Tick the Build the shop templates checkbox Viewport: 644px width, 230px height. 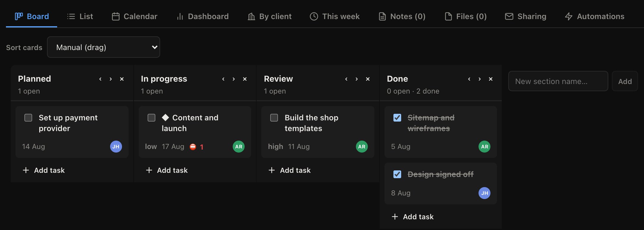[x=274, y=118]
